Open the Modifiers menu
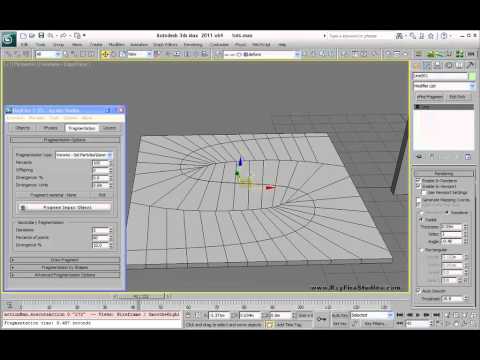The width and height of the screenshot is (480, 360). click(117, 45)
